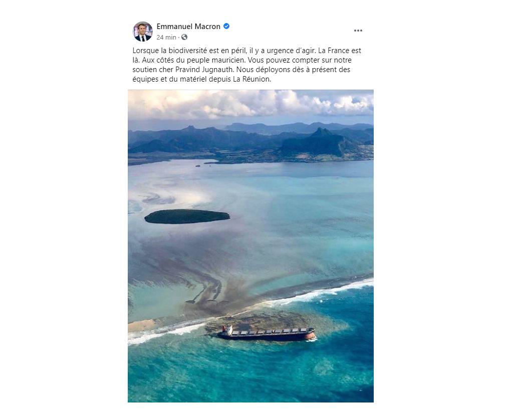Click the name Pravind Jugnauth in post
The height and width of the screenshot is (420, 510).
204,70
